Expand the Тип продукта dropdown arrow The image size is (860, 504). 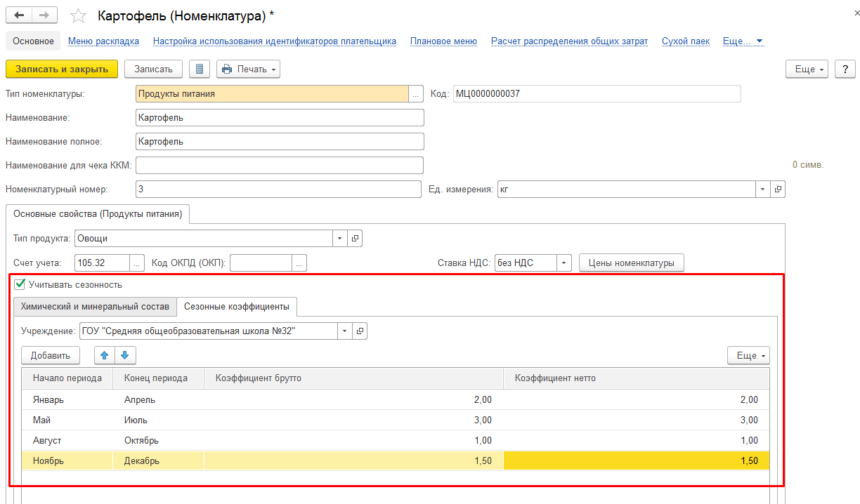coord(341,239)
